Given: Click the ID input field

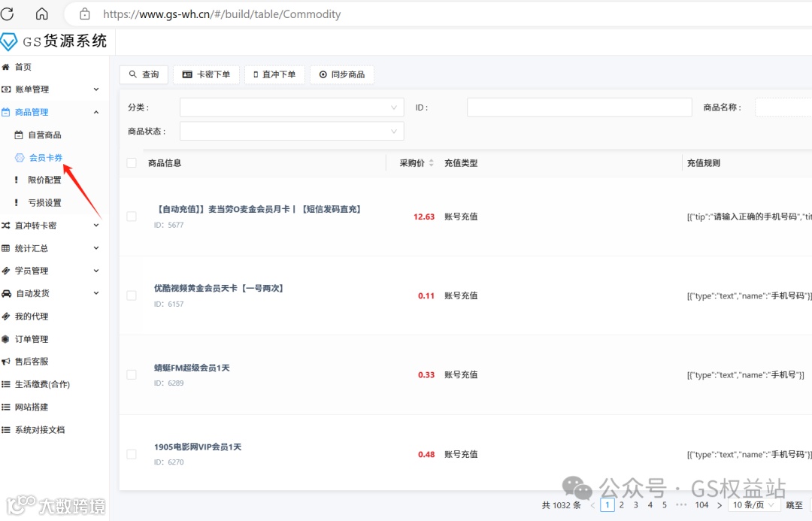Looking at the screenshot, I should pyautogui.click(x=580, y=108).
